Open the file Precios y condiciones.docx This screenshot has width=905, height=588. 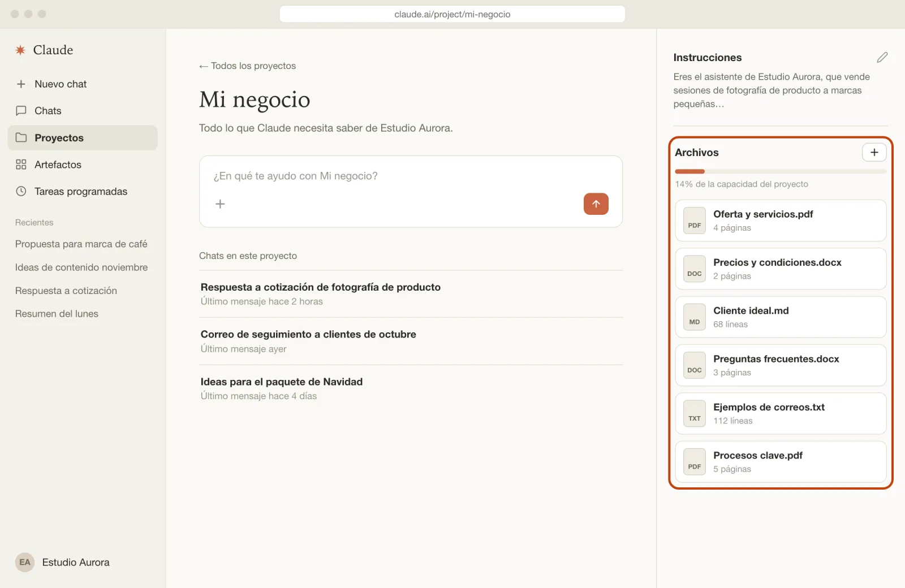tap(781, 269)
